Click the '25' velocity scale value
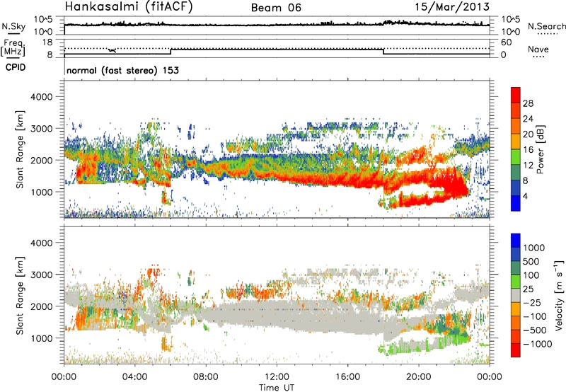This screenshot has width=566, height=392. coord(528,289)
